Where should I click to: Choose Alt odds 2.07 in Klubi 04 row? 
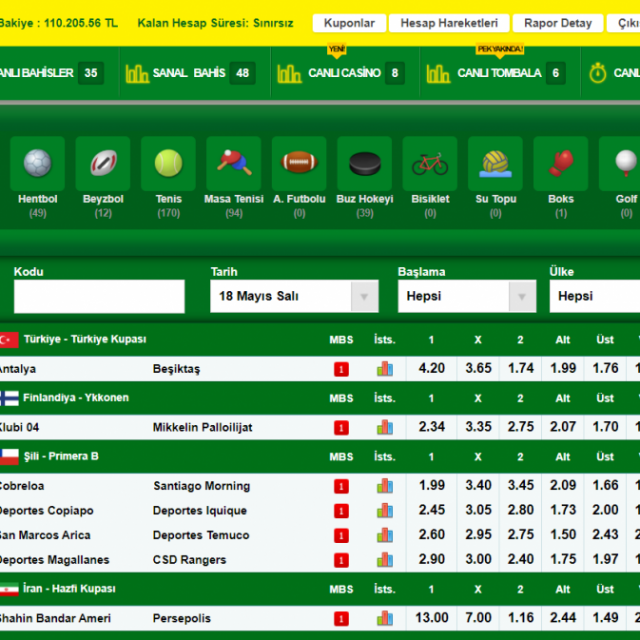(x=563, y=427)
